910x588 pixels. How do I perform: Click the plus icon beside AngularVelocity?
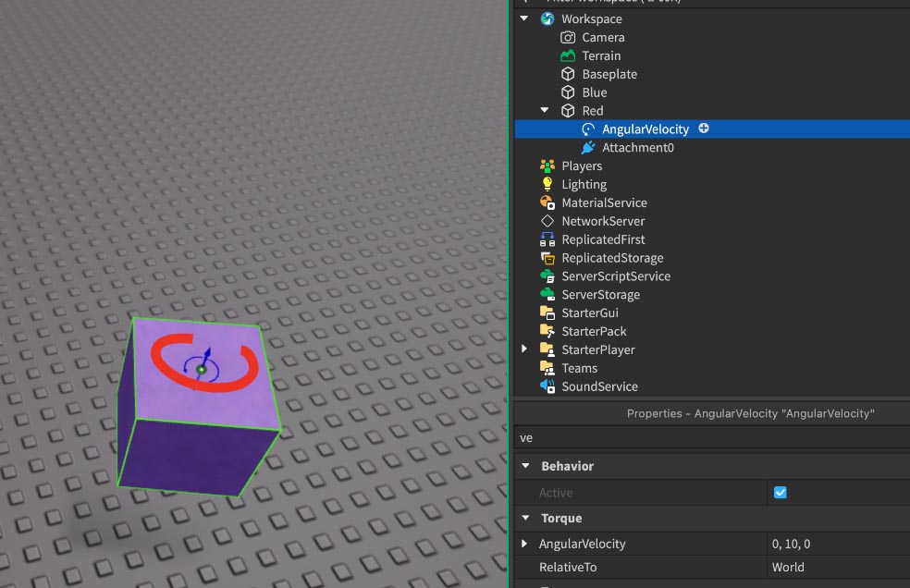tap(704, 129)
